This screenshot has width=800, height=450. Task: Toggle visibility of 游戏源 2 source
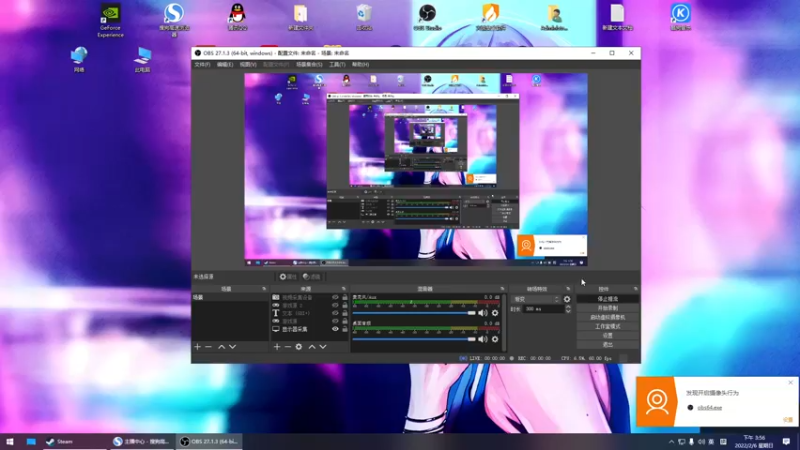pyautogui.click(x=335, y=305)
